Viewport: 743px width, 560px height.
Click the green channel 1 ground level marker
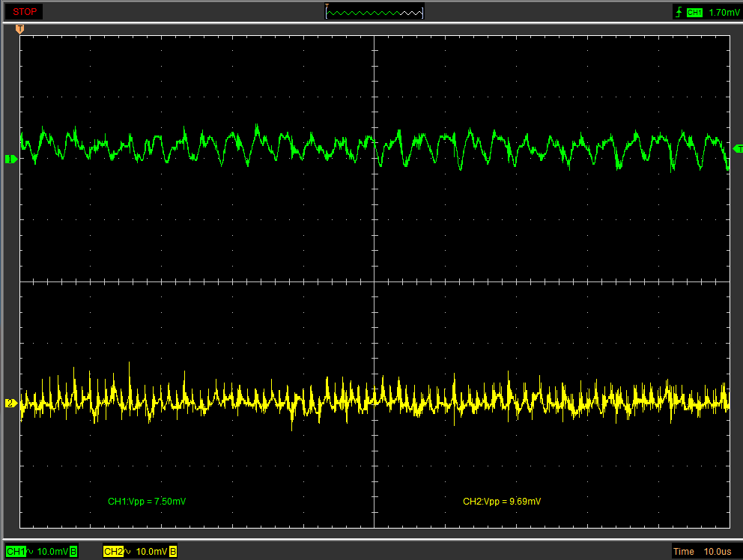tap(10, 159)
